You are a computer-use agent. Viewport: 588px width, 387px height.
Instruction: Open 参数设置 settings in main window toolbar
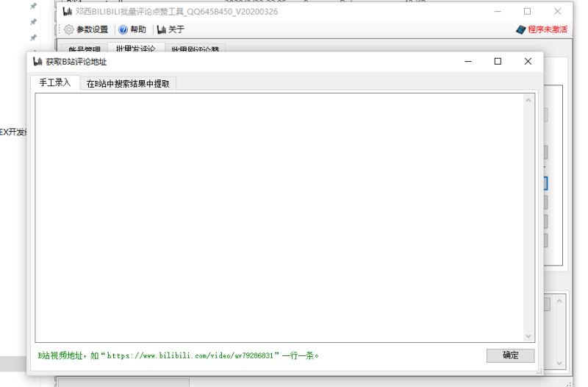86,29
